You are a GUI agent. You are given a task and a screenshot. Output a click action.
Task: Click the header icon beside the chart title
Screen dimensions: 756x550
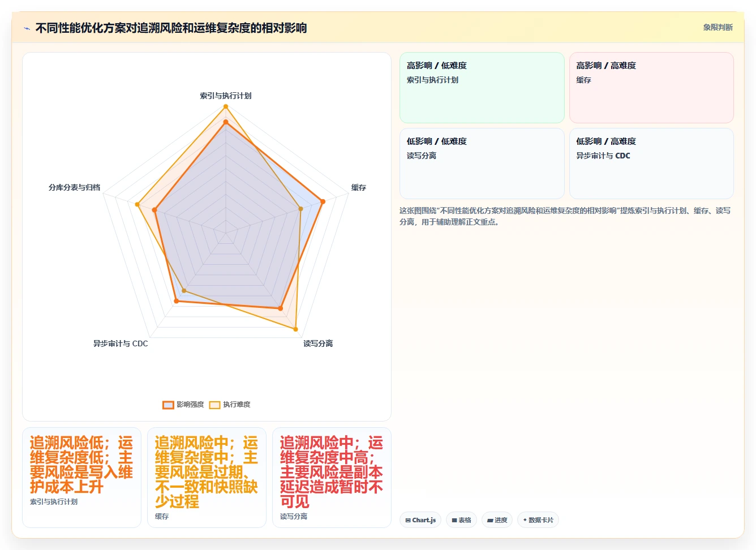[27, 28]
